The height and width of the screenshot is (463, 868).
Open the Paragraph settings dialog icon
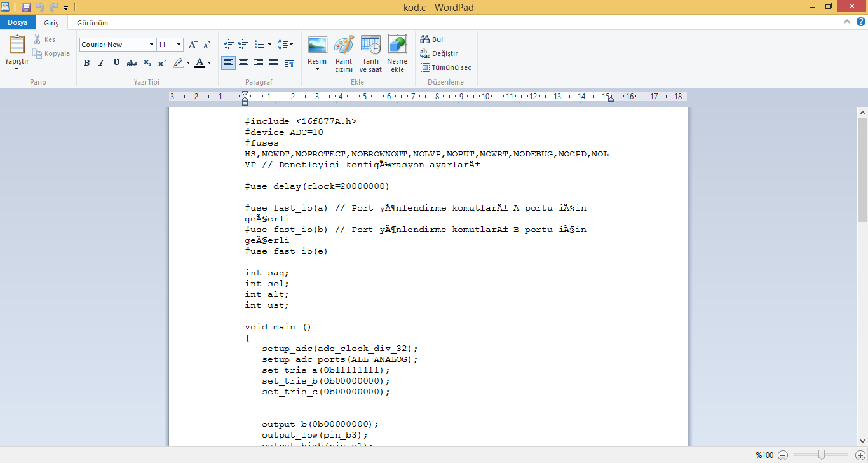coord(290,62)
